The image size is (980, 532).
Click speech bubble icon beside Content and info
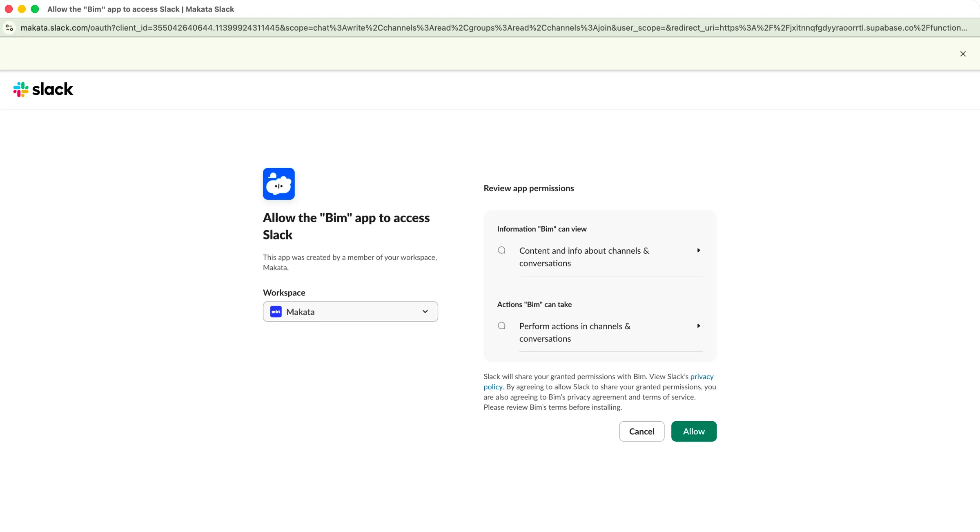(x=501, y=250)
